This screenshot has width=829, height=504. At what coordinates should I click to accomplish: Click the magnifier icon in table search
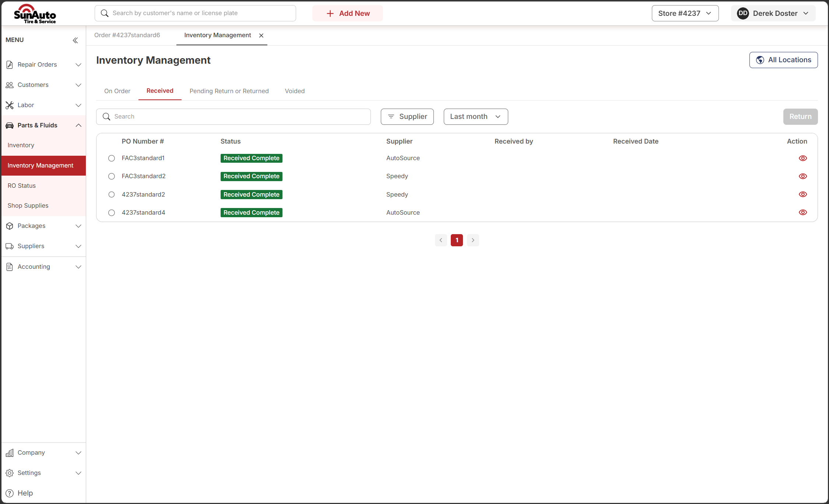point(106,117)
